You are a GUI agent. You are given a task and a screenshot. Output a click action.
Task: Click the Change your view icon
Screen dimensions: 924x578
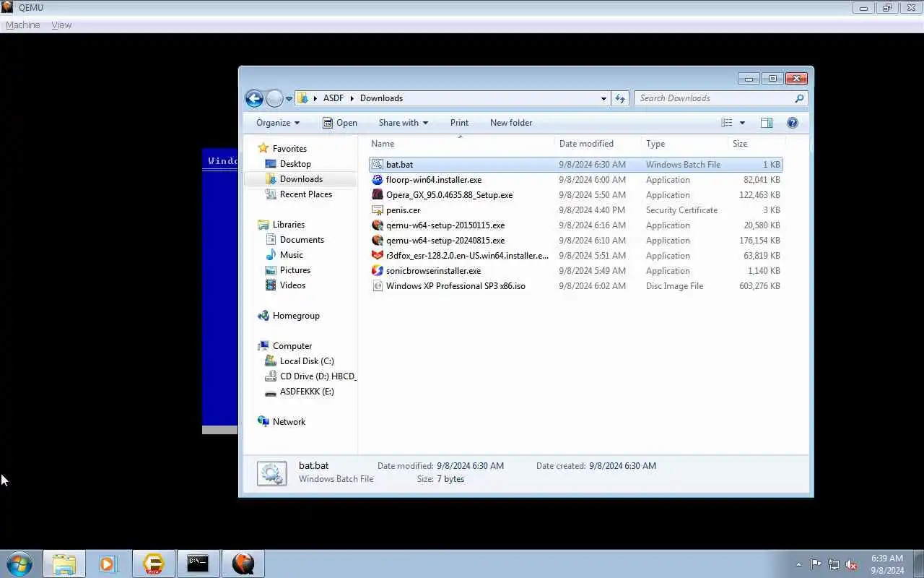pyautogui.click(x=727, y=123)
